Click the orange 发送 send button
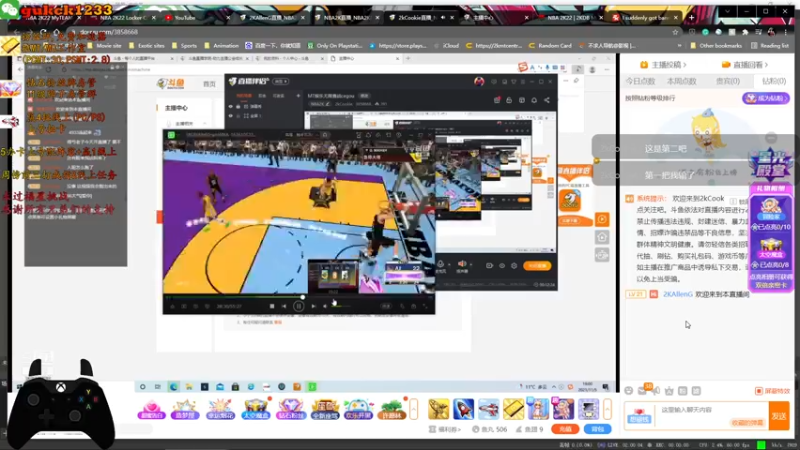Viewport: 800px width, 450px height. click(x=779, y=416)
